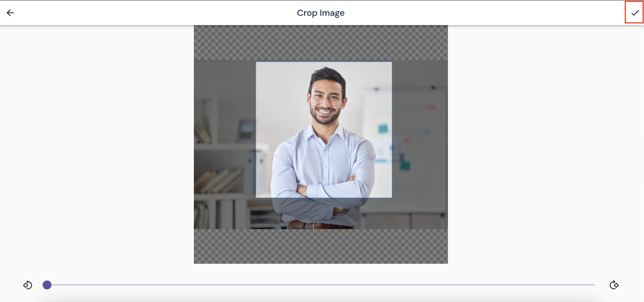Click the bottom-right corner of crop box
Viewport: 644px width, 302px height.
(392, 198)
